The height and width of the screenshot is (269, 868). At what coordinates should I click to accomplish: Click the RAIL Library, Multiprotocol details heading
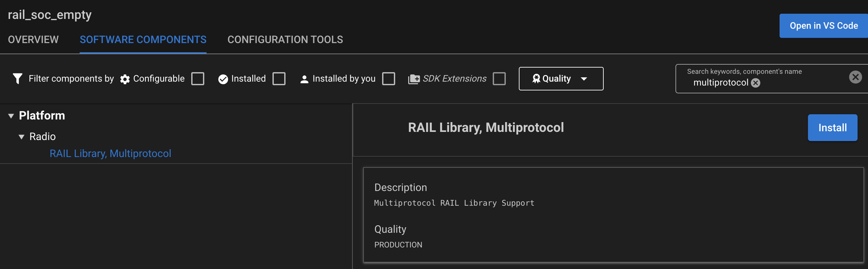(x=486, y=127)
